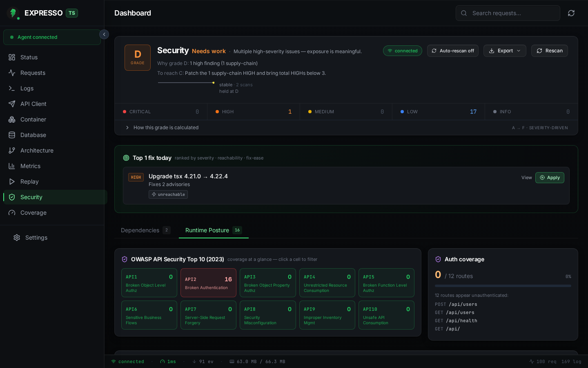Click the unreachable tag

point(168,195)
